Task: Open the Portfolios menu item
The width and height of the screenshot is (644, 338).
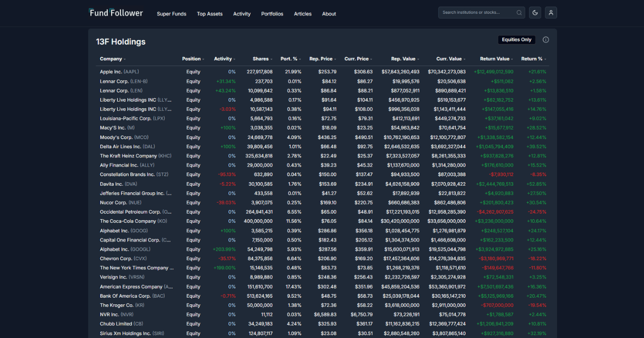Action: (x=272, y=14)
